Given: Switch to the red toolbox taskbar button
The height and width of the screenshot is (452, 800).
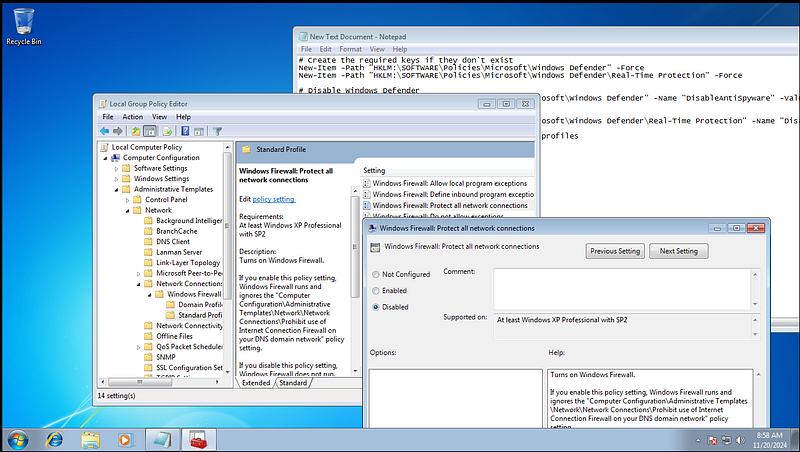Looking at the screenshot, I should (199, 439).
